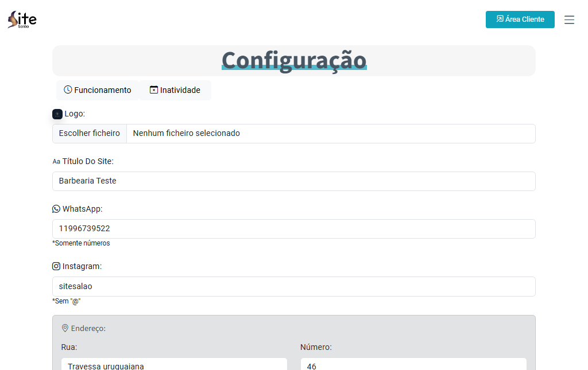The height and width of the screenshot is (370, 588).
Task: Open the hamburger navigation menu
Action: point(569,20)
